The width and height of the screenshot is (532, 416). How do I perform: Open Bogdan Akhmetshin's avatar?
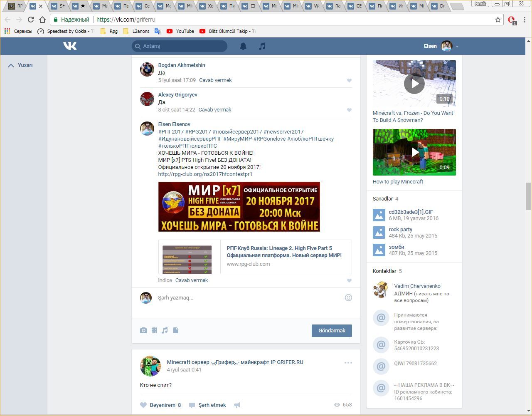tap(147, 69)
